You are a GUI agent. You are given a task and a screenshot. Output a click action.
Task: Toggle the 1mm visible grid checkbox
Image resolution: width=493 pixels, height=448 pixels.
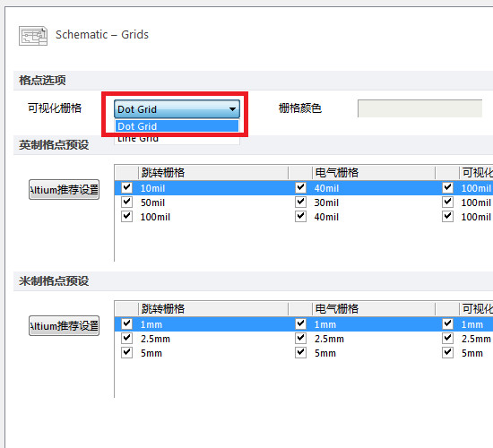click(447, 323)
